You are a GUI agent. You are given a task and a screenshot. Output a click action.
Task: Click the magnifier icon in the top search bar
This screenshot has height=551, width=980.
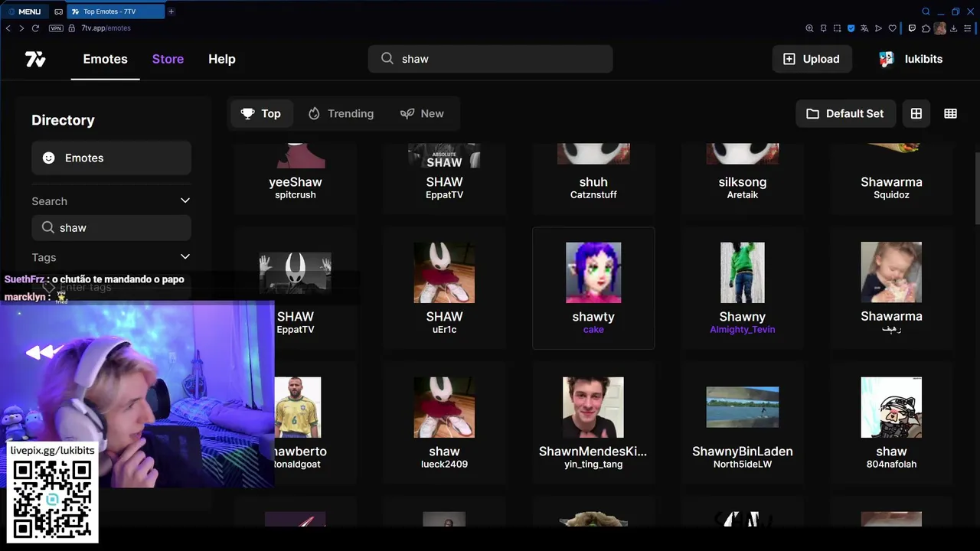coord(387,59)
